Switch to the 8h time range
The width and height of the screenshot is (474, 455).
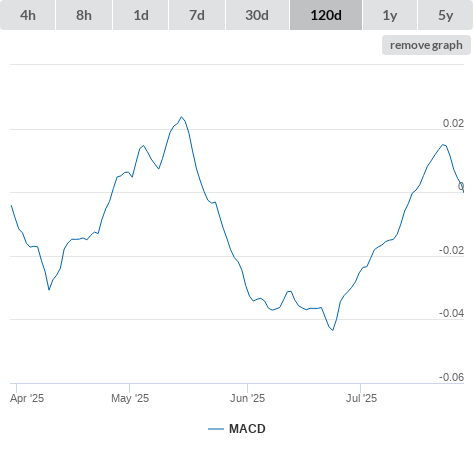[84, 15]
